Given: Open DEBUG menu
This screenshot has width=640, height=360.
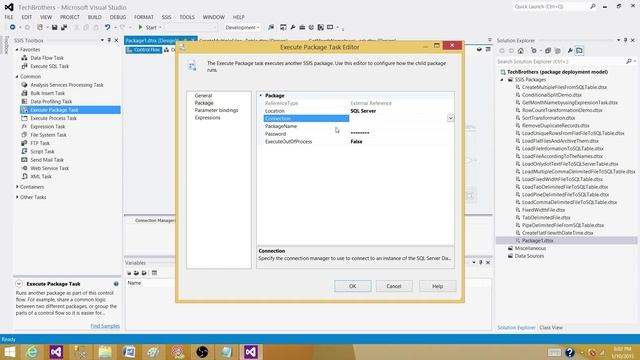Looking at the screenshot, I should (x=118, y=17).
